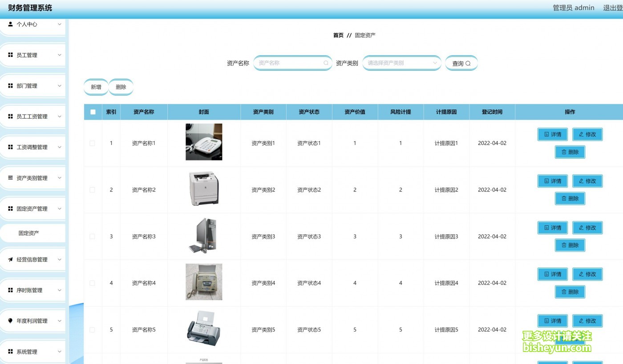Click the trash icon on row 1 删除
The height and width of the screenshot is (364, 623).
(x=564, y=152)
